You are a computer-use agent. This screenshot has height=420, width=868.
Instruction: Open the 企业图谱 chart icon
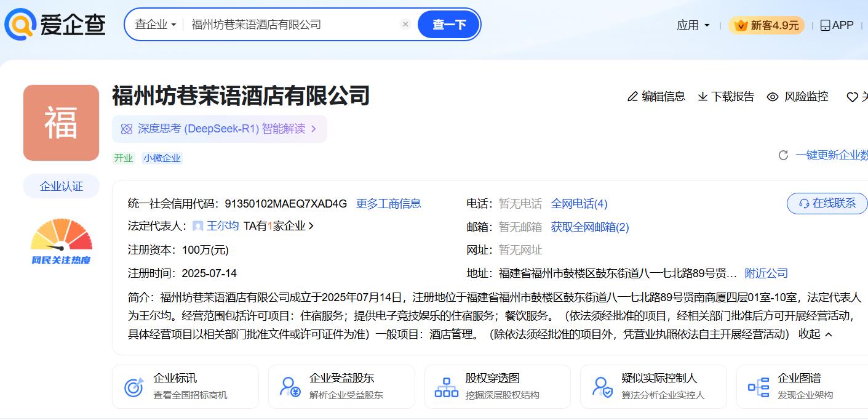758,387
